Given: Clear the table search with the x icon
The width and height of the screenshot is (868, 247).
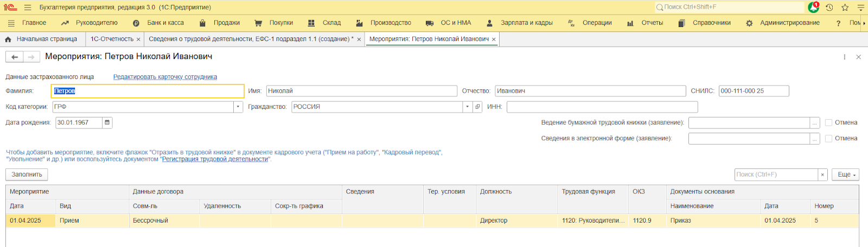Looking at the screenshot, I should point(822,174).
